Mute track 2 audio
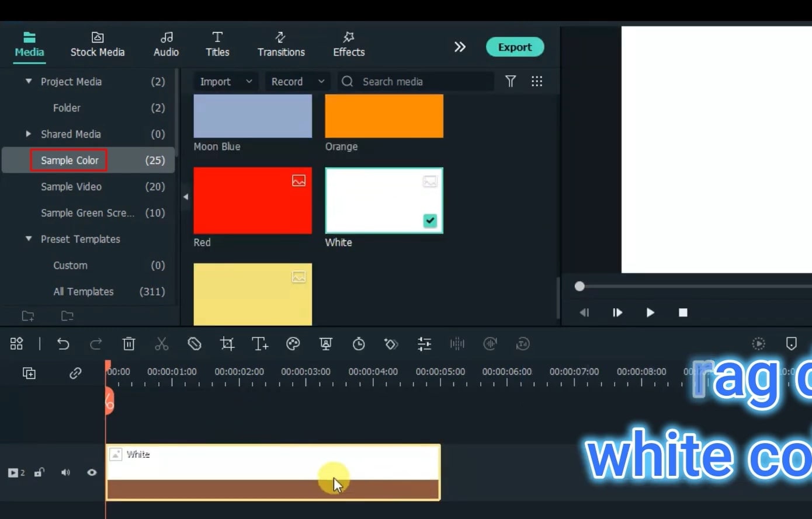This screenshot has width=812, height=519. pos(65,472)
